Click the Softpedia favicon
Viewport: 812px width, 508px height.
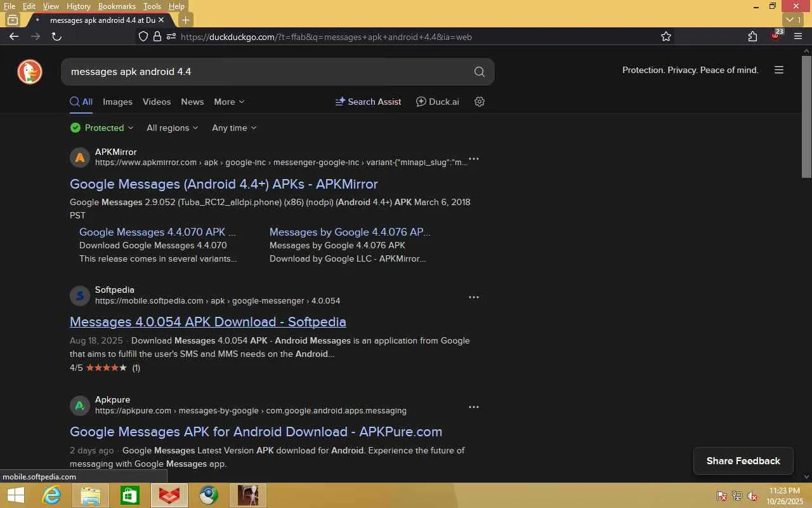(x=80, y=295)
